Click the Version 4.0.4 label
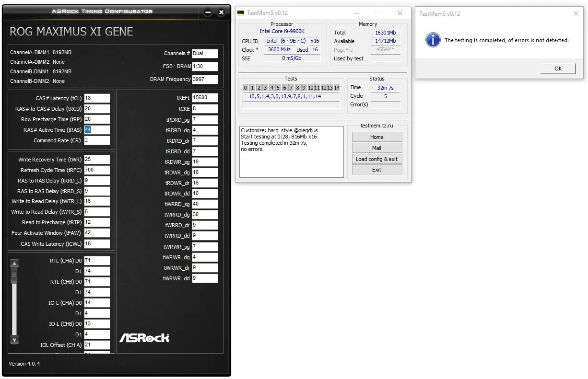588x379 pixels. click(x=24, y=364)
